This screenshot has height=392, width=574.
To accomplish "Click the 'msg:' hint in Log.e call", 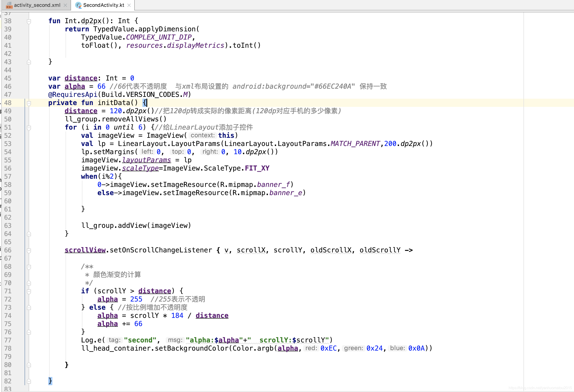I will coord(175,340).
